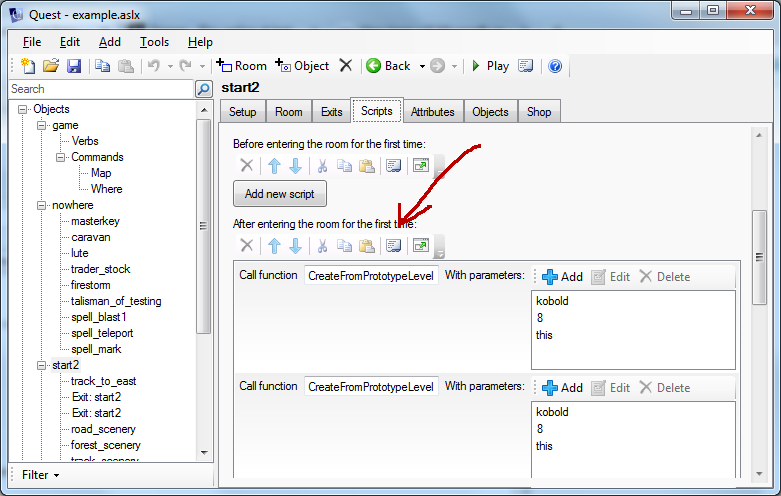Click the first CreateFromPrototypeLevel function field
The height and width of the screenshot is (496, 781).
371,275
